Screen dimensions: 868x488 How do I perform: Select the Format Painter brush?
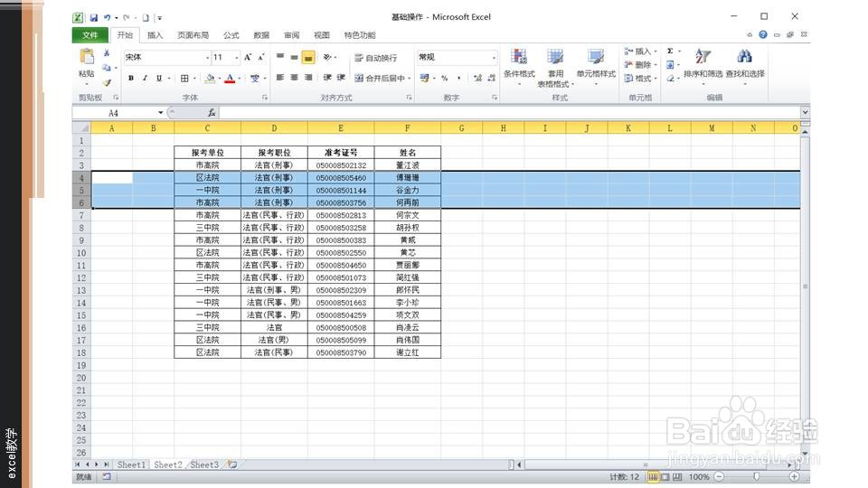pos(107,82)
